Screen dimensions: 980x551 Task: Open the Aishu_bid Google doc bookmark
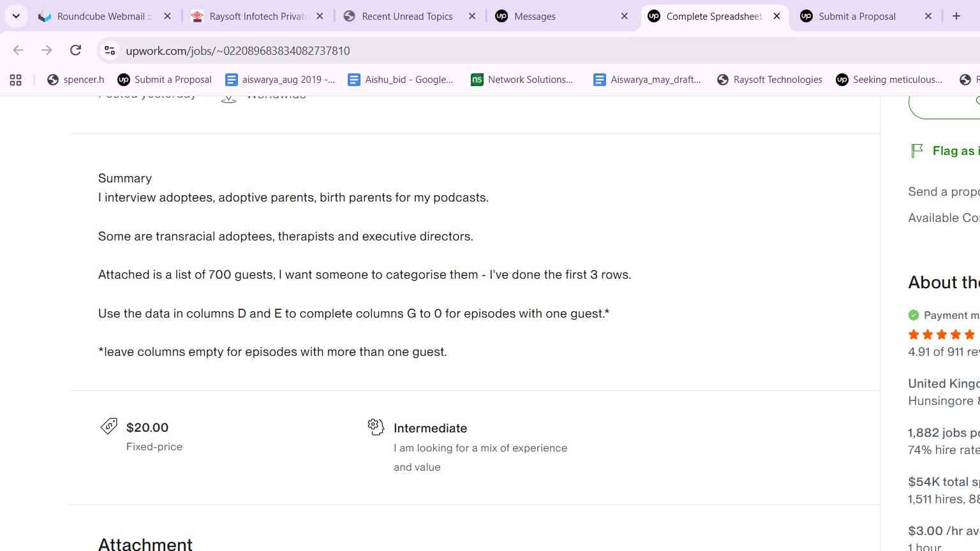pos(401,80)
